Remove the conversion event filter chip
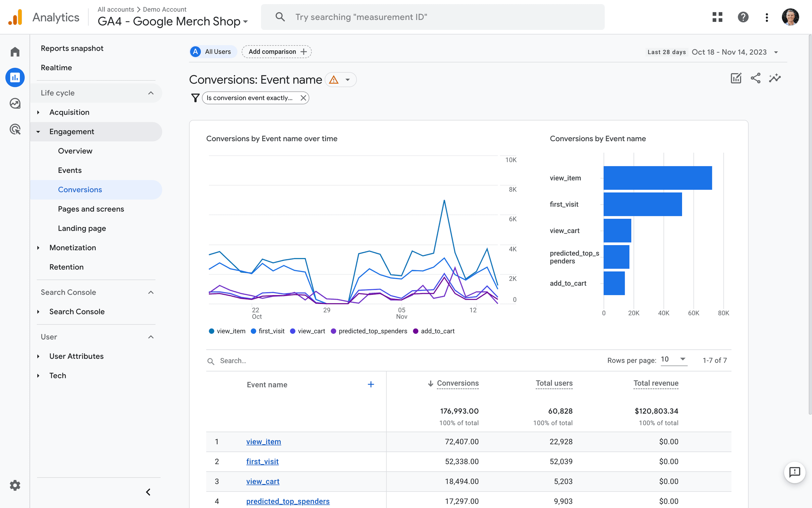The image size is (812, 508). pyautogui.click(x=303, y=98)
